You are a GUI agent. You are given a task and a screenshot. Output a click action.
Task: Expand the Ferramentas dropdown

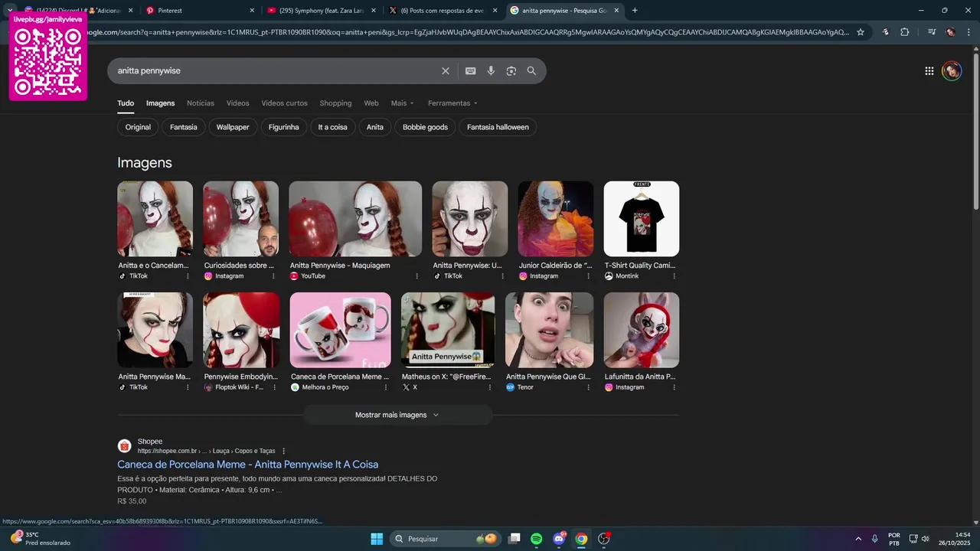tap(452, 103)
